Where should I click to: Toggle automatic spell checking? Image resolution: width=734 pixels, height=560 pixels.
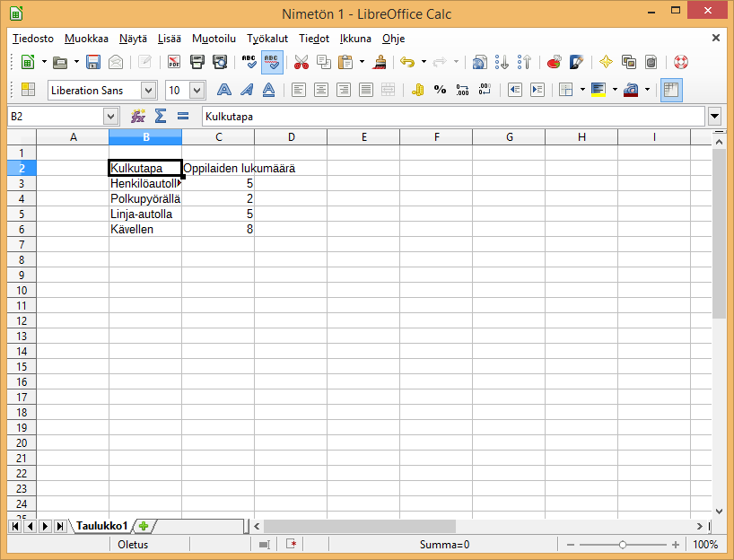[273, 62]
